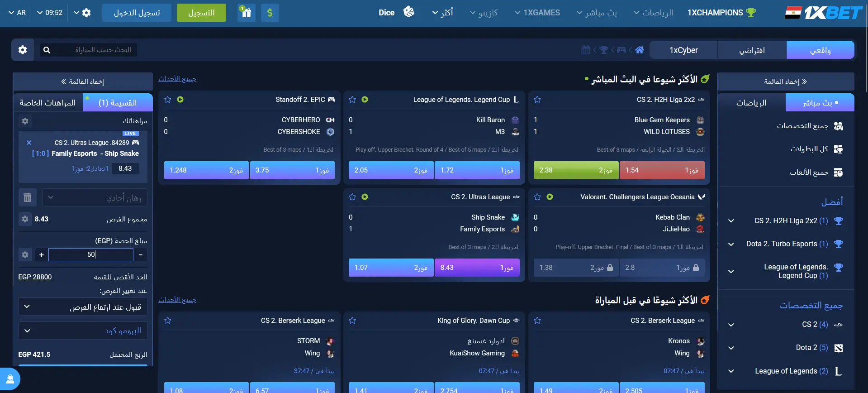Open the live chat support bubble
Viewport: 868px width, 393px height.
pyautogui.click(x=10, y=379)
